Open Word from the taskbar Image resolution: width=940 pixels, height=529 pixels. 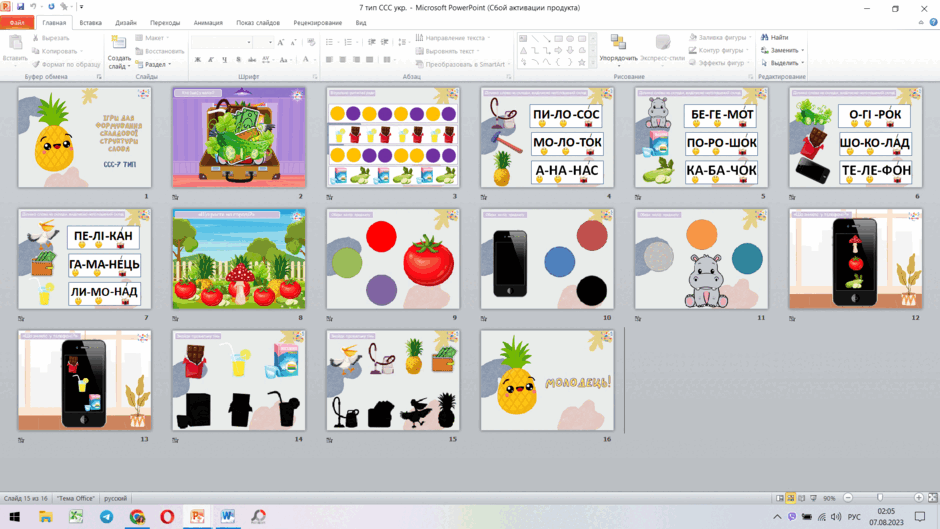[228, 516]
